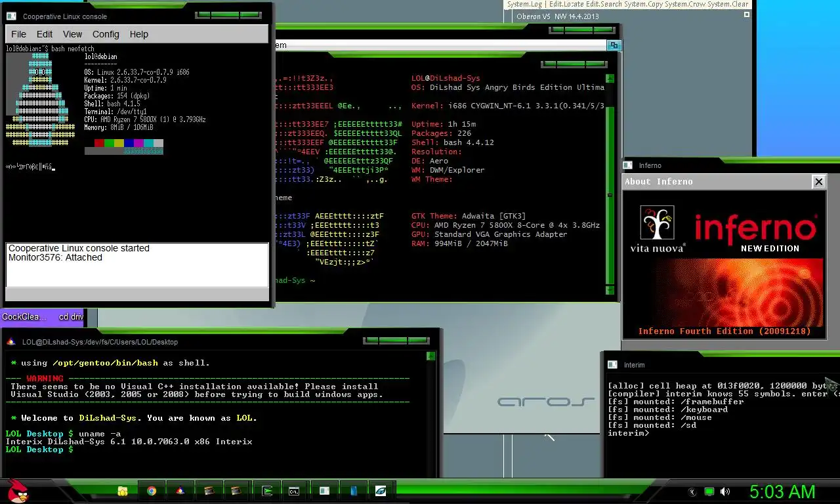
Task: Select '[fs] mounted: /framebuffer' line
Action: [x=676, y=402]
